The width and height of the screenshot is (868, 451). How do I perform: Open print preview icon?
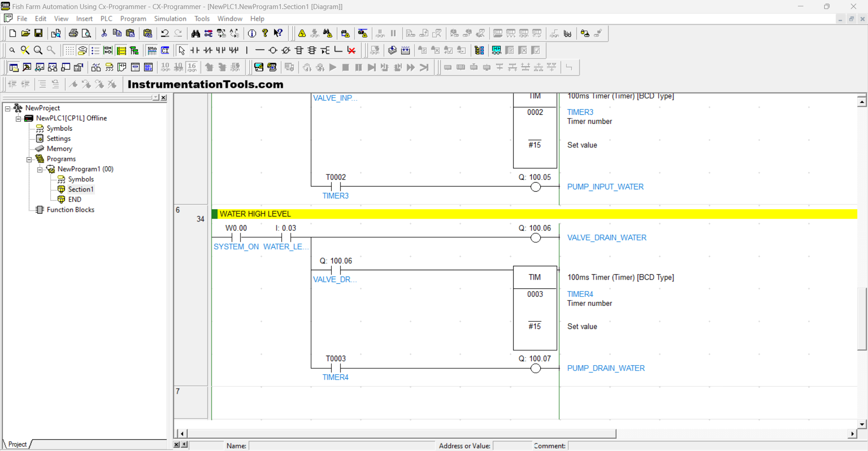click(x=86, y=33)
